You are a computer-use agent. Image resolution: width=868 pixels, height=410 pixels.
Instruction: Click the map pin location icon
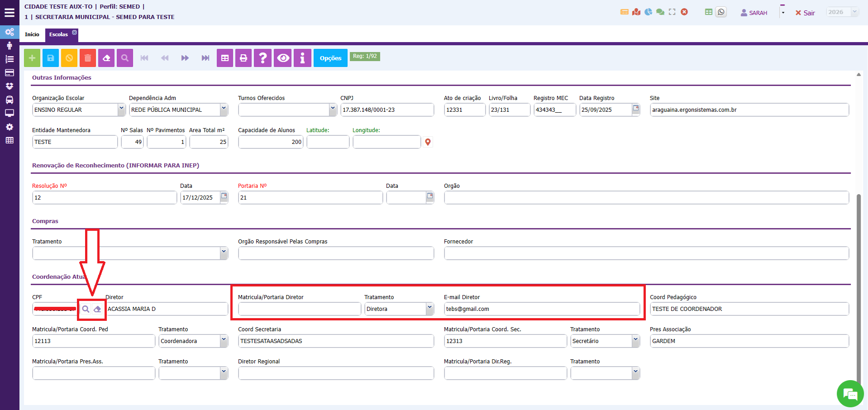[428, 142]
